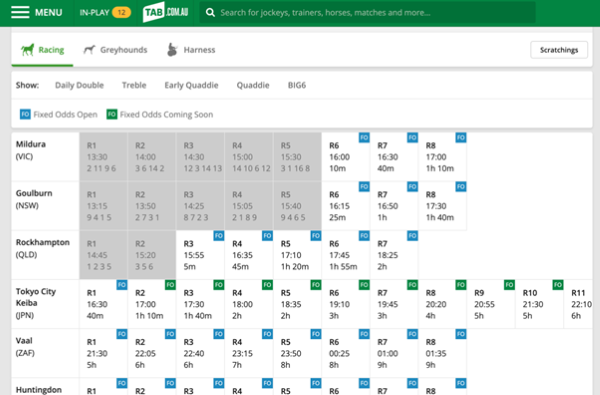This screenshot has height=395, width=600.
Task: Click the search magnifier icon
Action: point(210,13)
